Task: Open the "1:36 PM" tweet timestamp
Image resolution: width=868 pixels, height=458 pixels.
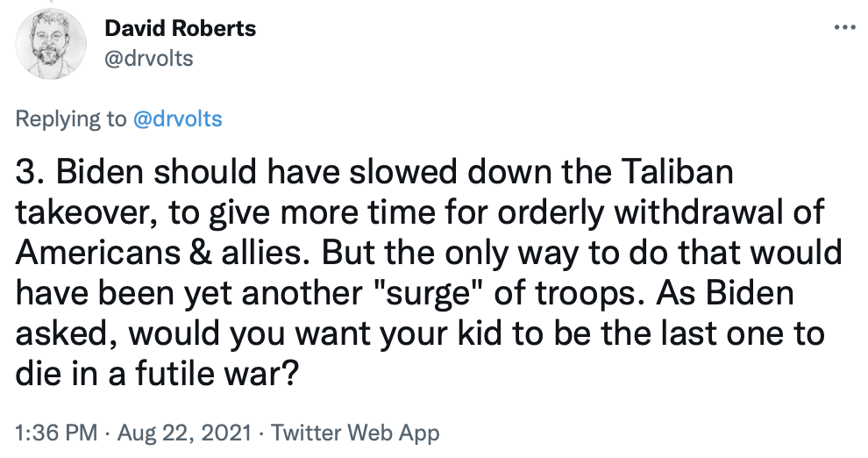Action: 51,433
